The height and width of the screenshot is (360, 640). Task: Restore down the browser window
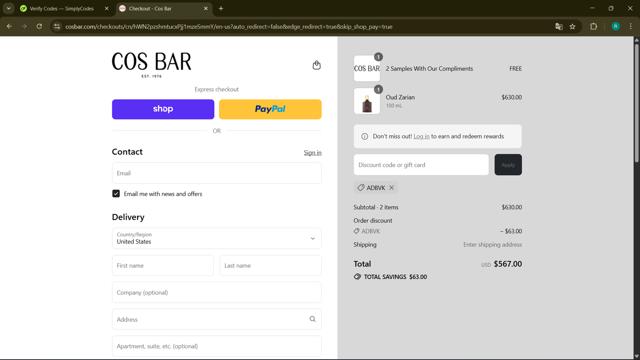611,8
